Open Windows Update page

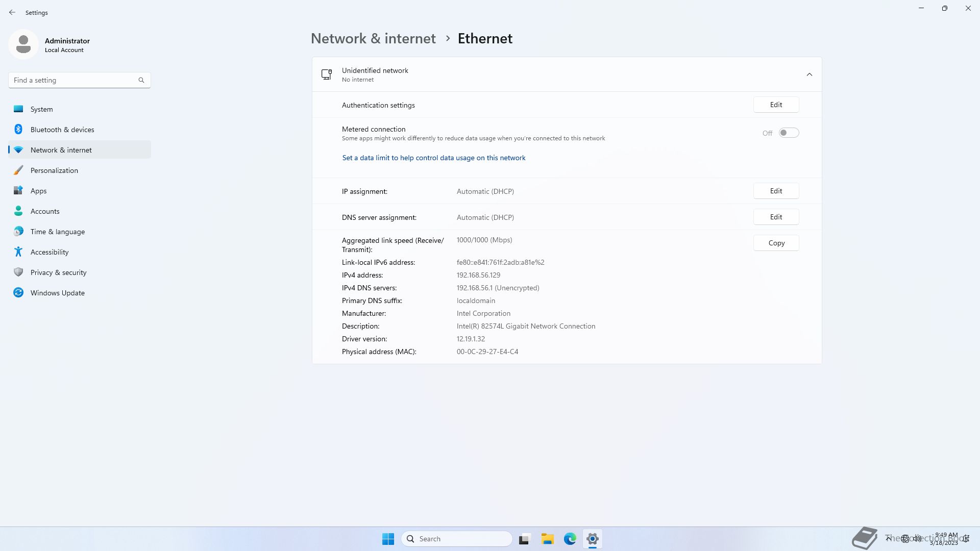point(58,293)
